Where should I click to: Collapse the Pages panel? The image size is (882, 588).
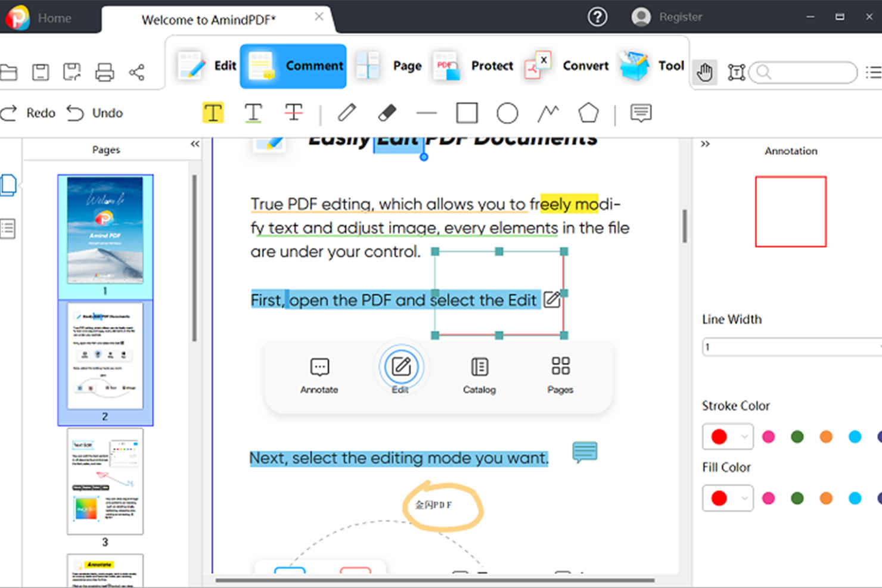pyautogui.click(x=194, y=144)
